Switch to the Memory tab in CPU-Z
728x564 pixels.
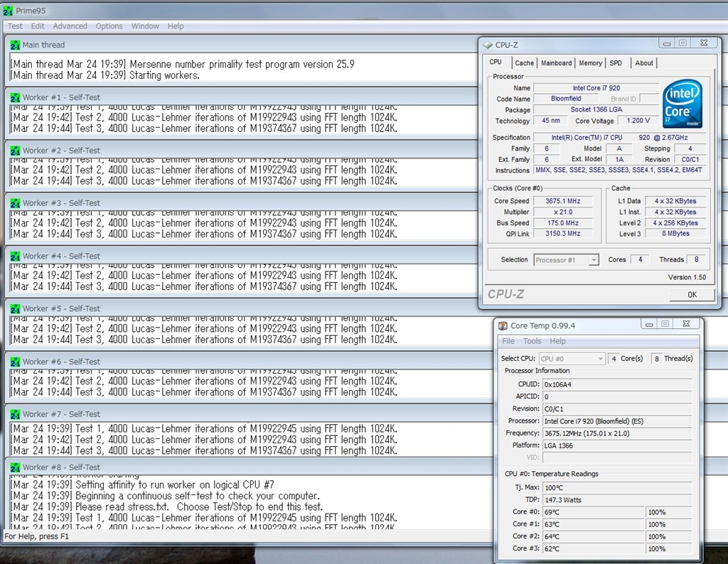pos(590,63)
